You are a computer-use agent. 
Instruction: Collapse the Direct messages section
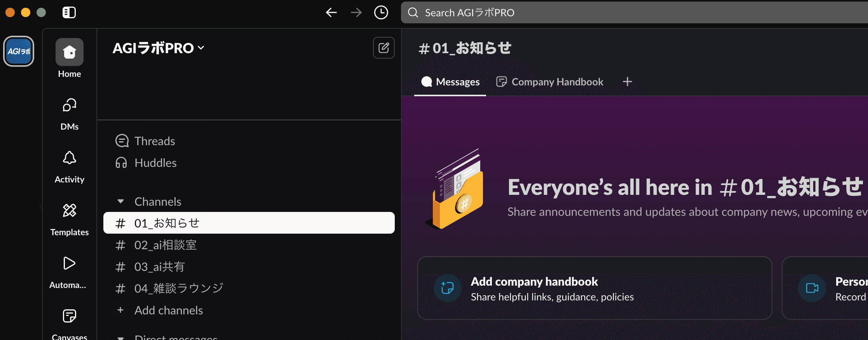pyautogui.click(x=121, y=338)
